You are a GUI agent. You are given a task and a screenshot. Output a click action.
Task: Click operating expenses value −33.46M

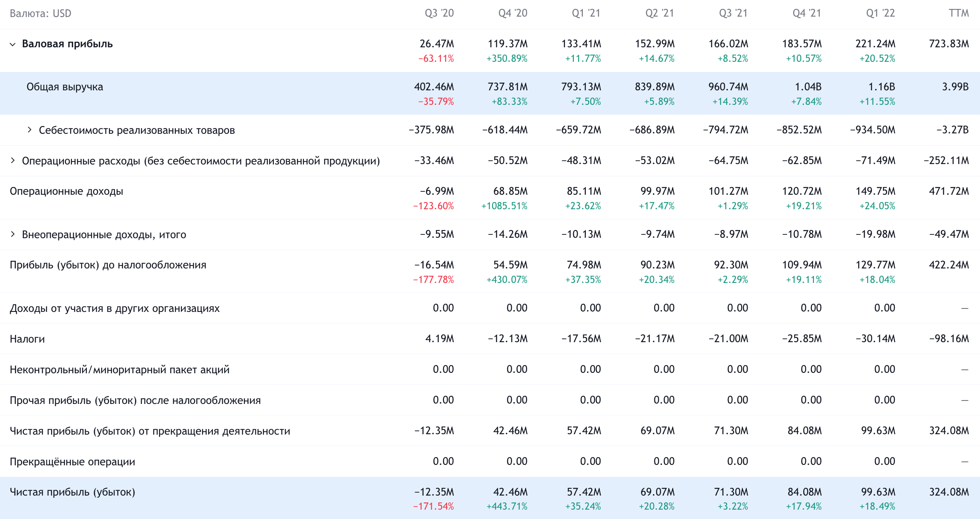click(x=434, y=161)
